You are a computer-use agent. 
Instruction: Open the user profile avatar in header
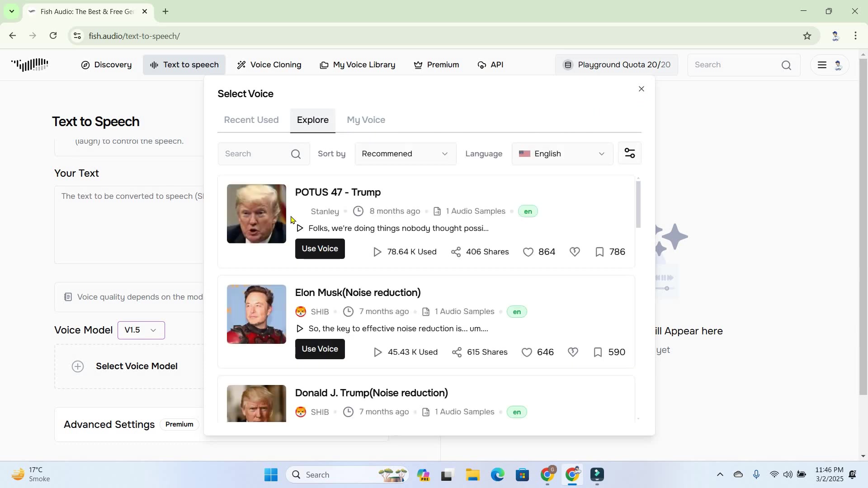839,65
